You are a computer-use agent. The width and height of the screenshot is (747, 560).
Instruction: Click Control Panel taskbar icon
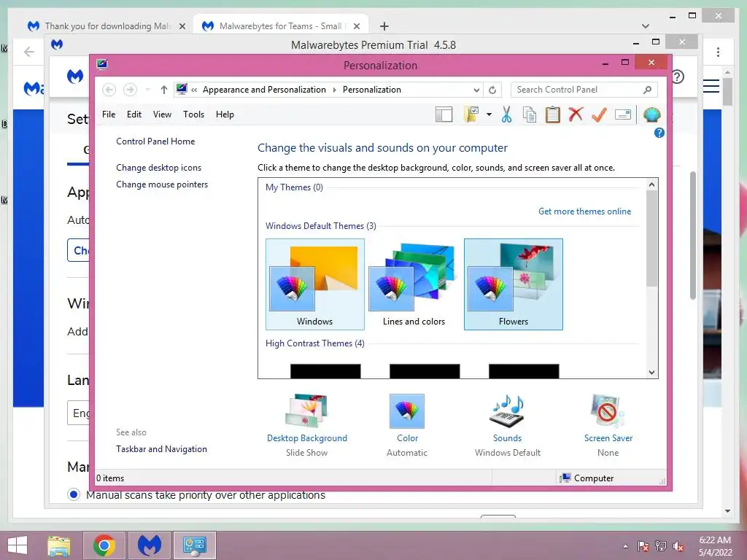[x=194, y=545]
